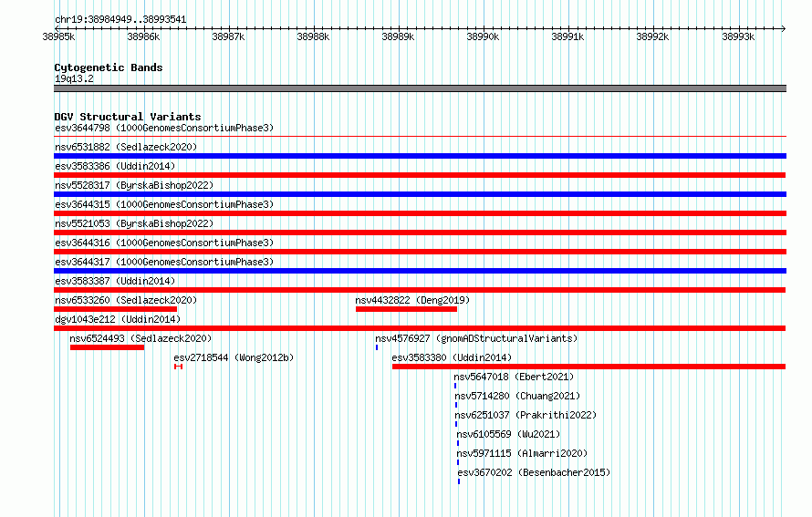The image size is (812, 517).
Task: Select the red bar under nsv6524493
Action: (x=107, y=347)
